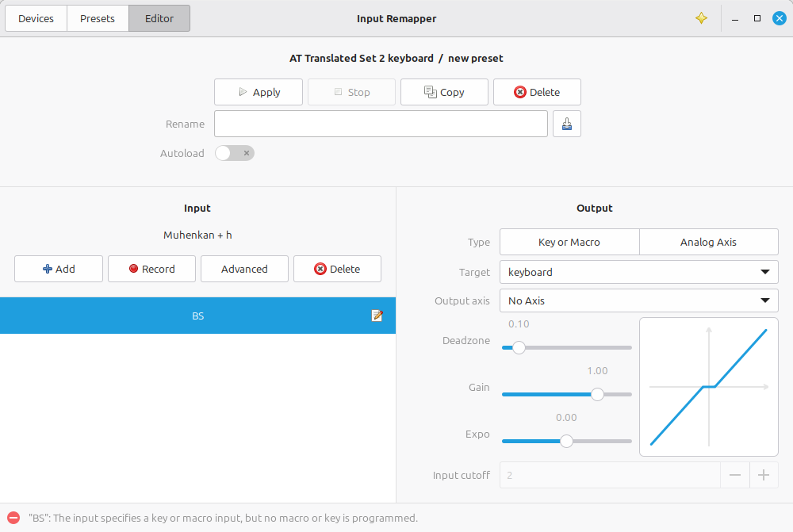Delete the mapping with Input Delete button
This screenshot has width=793, height=532.
(x=337, y=269)
